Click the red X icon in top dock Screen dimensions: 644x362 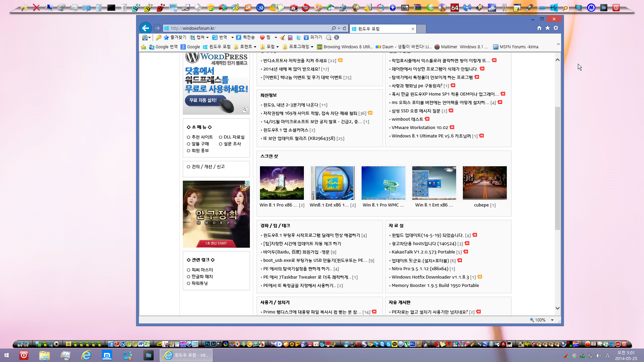tap(36, 7)
